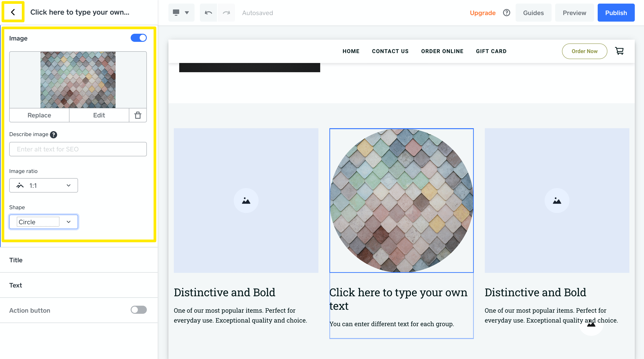Screen dimensions: 644x359
Task: Select the GIFT CARD navigation item
Action: click(x=491, y=51)
